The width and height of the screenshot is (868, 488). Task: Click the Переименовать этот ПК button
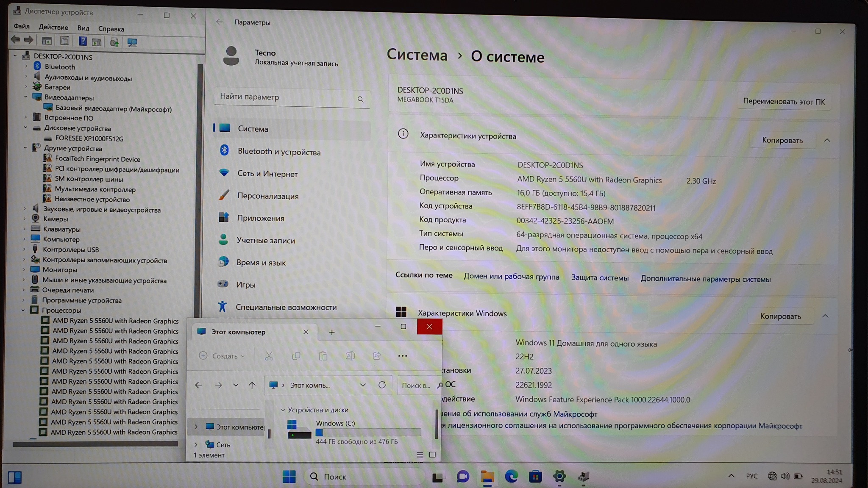pyautogui.click(x=783, y=102)
